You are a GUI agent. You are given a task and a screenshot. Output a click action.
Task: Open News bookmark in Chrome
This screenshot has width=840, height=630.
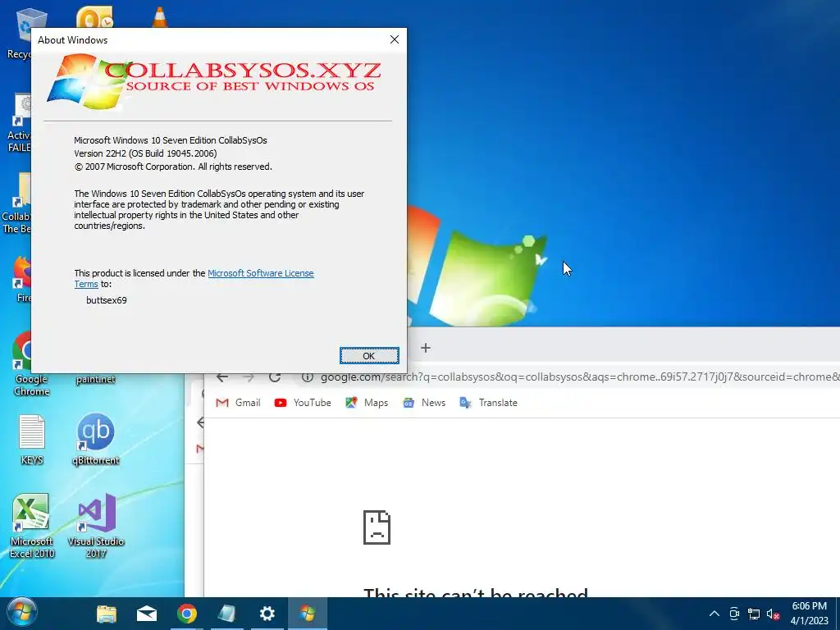(424, 403)
